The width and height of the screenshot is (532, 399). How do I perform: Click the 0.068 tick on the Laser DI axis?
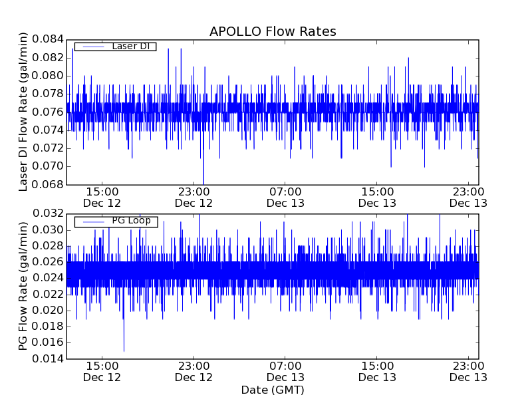(48, 185)
